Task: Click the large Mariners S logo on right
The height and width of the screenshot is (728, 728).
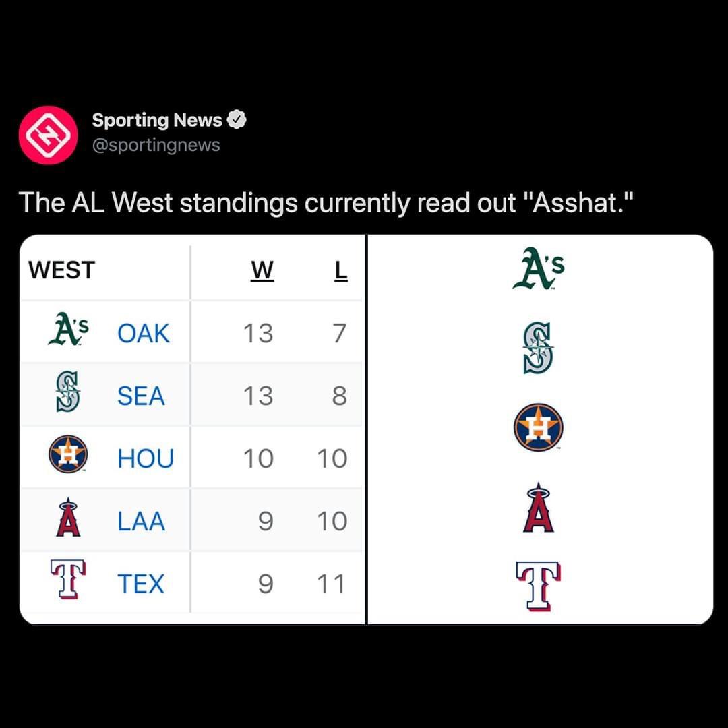Action: [539, 348]
